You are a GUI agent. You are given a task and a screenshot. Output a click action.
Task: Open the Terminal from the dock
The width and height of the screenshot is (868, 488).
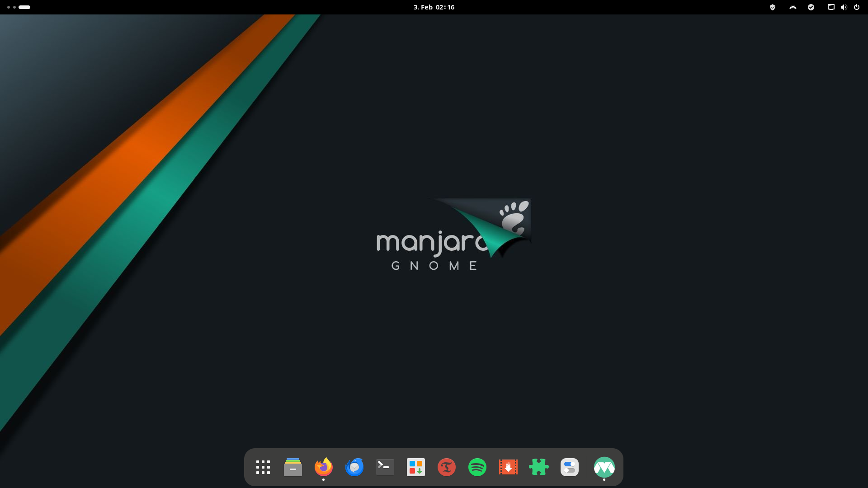(385, 467)
